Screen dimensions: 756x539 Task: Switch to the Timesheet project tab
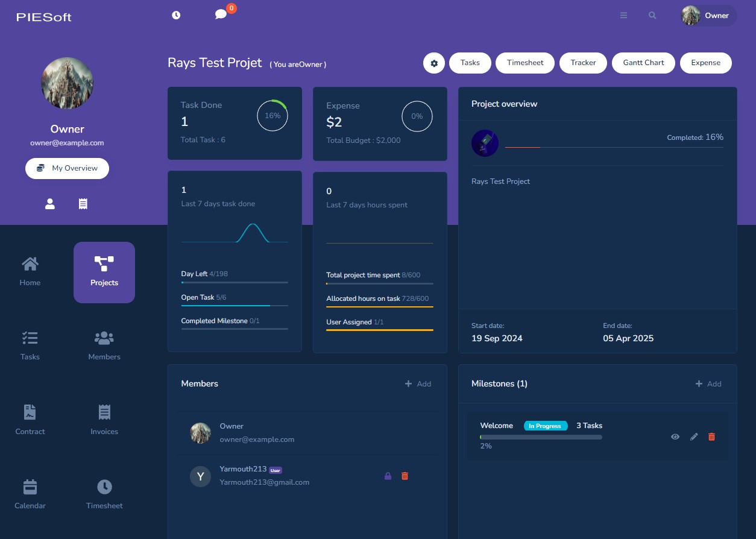[x=524, y=63]
